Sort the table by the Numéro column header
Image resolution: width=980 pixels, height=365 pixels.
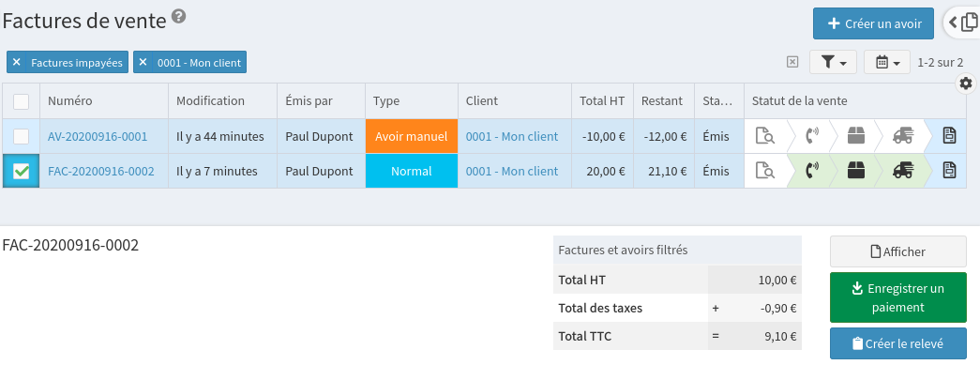(70, 101)
